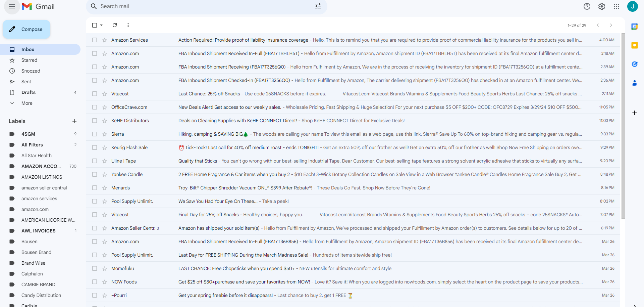Open Google Calendar side panel
The height and width of the screenshot is (307, 644).
[635, 27]
